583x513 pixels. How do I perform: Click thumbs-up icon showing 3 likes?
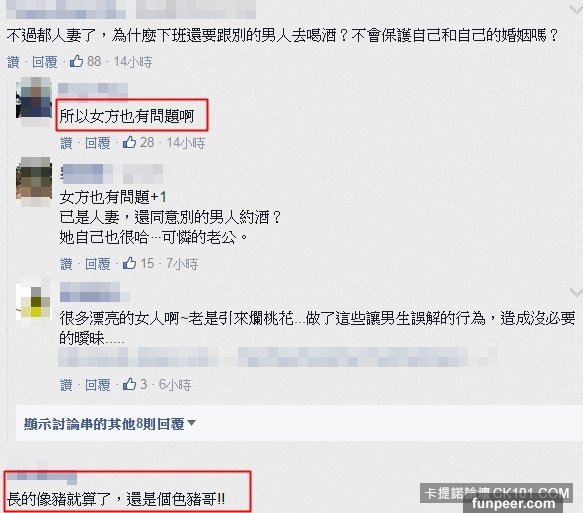point(129,384)
